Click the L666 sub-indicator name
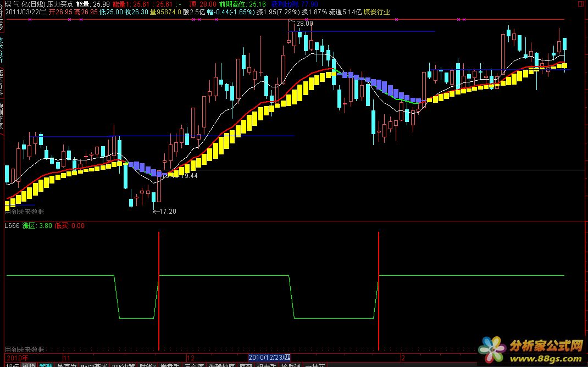588x367 pixels. tap(12, 226)
